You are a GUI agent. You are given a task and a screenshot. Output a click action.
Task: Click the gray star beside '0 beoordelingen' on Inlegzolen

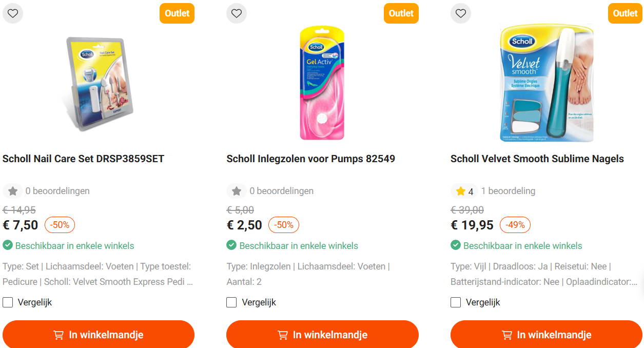point(237,190)
